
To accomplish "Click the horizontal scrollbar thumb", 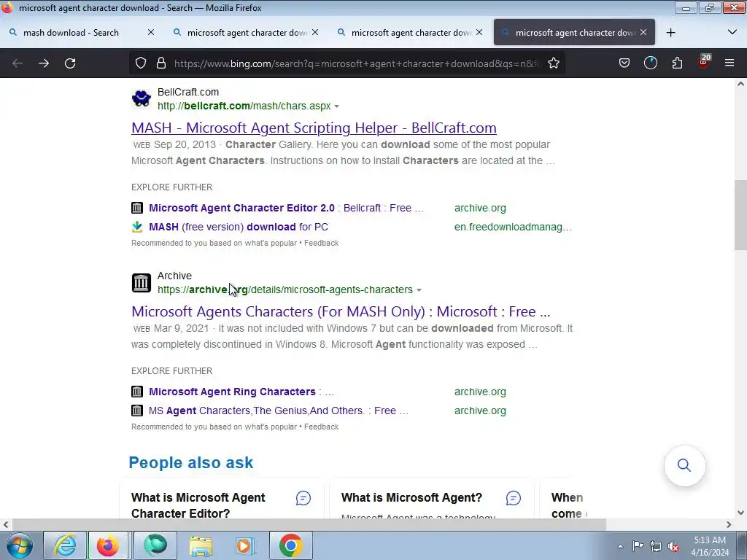I will (x=309, y=524).
